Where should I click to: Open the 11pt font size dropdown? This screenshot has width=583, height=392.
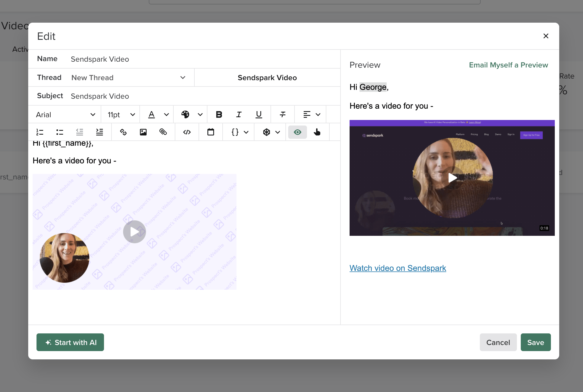point(121,114)
